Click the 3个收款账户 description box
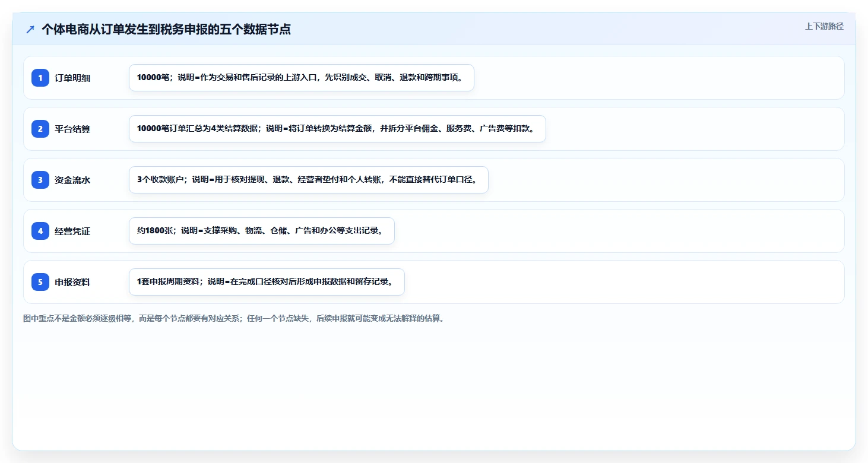Image resolution: width=868 pixels, height=463 pixels. tap(309, 180)
